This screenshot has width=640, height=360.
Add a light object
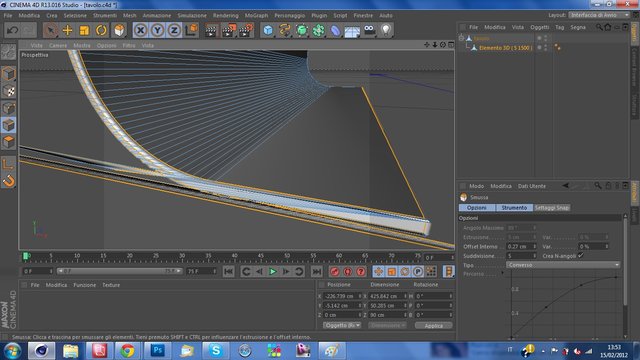tap(386, 30)
